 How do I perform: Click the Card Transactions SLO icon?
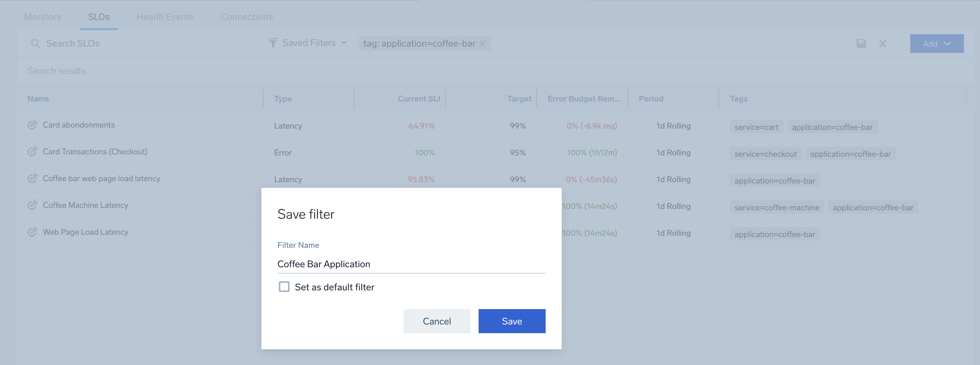pos(33,152)
